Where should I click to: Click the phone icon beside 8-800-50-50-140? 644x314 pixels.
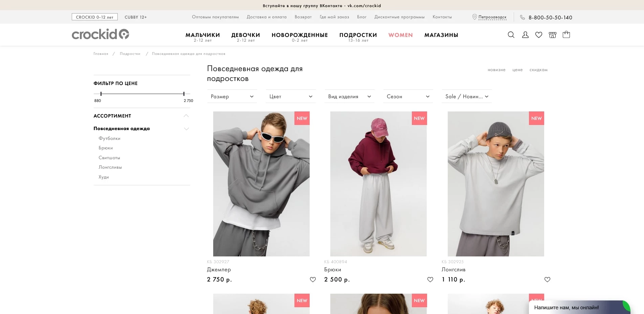(x=523, y=17)
